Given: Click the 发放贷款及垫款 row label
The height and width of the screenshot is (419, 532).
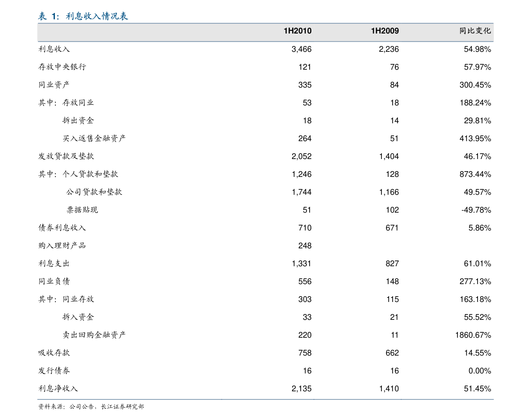Looking at the screenshot, I should pyautogui.click(x=66, y=156).
